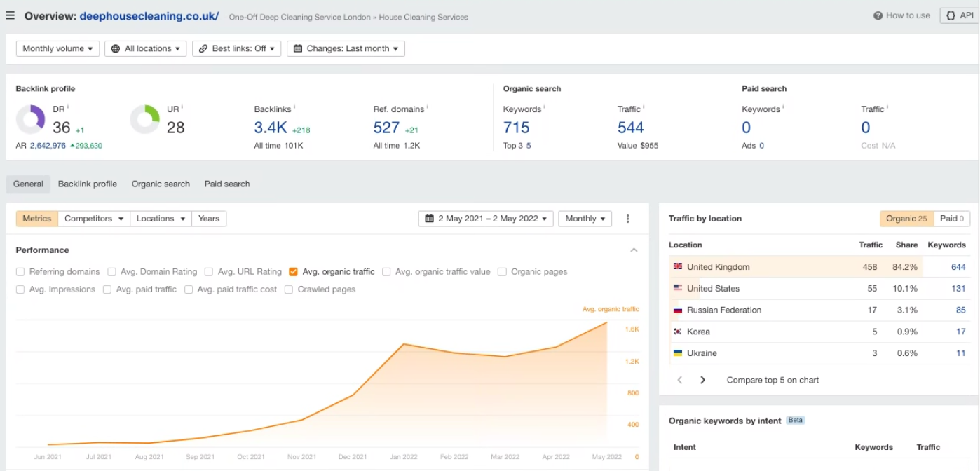The width and height of the screenshot is (980, 471).
Task: Click the 544 organic traffic value
Action: [631, 128]
